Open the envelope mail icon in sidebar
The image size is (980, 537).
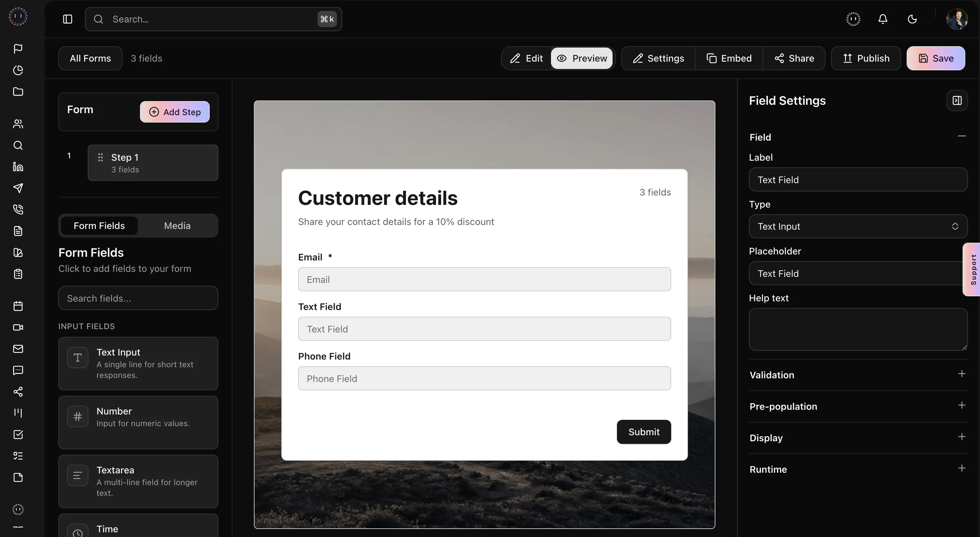click(x=18, y=349)
